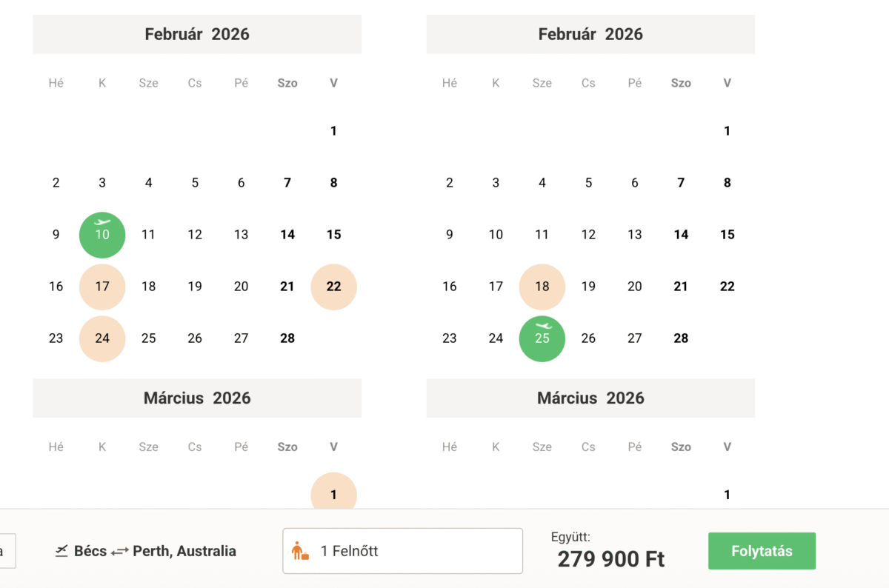Click the 279 900 Ft total price
889x588 pixels.
pos(611,559)
